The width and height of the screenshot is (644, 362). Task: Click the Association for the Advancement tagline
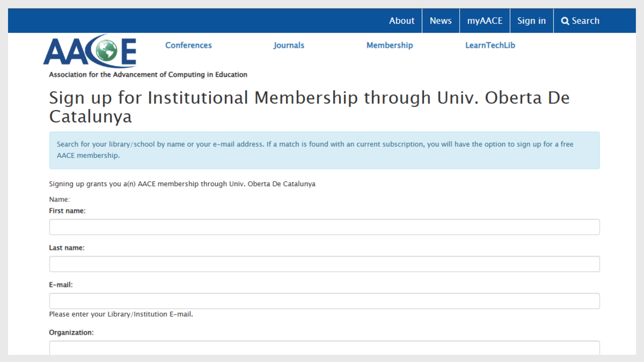[148, 74]
